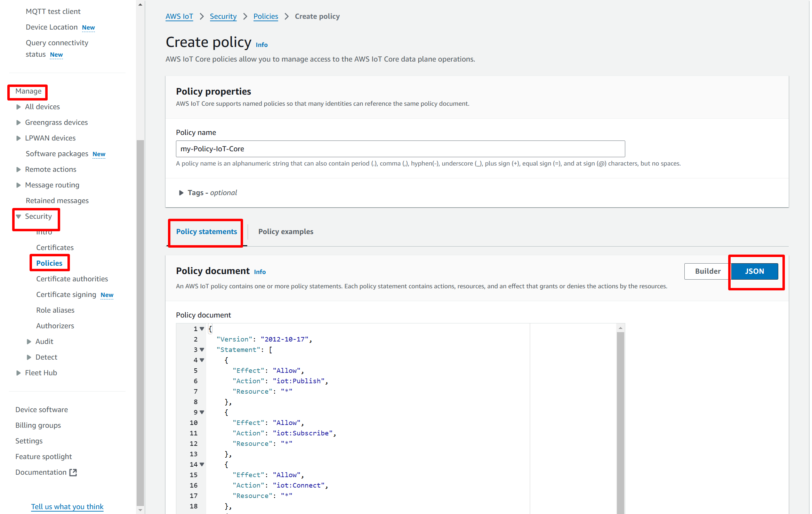Switch to Policy statements tab
This screenshot has height=514, width=812.
tap(207, 232)
